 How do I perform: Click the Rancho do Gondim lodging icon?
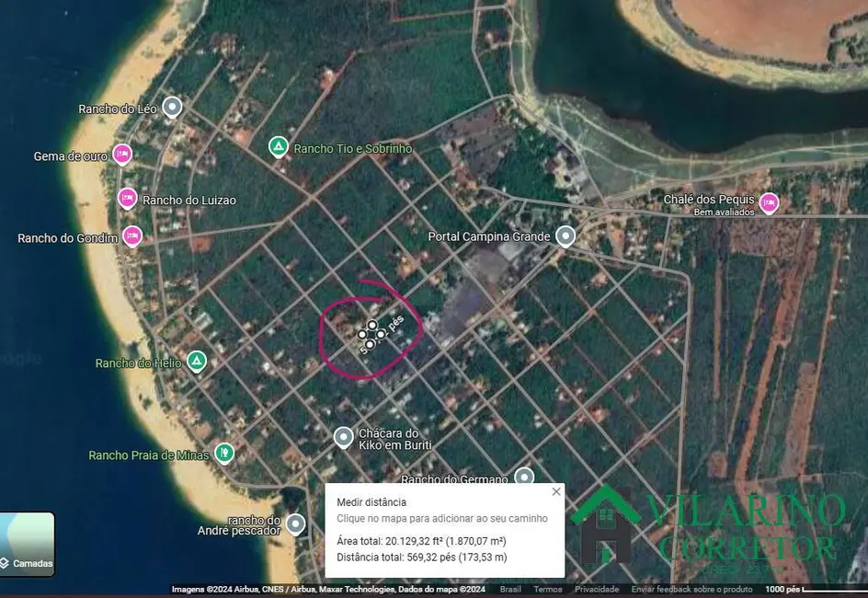(132, 236)
